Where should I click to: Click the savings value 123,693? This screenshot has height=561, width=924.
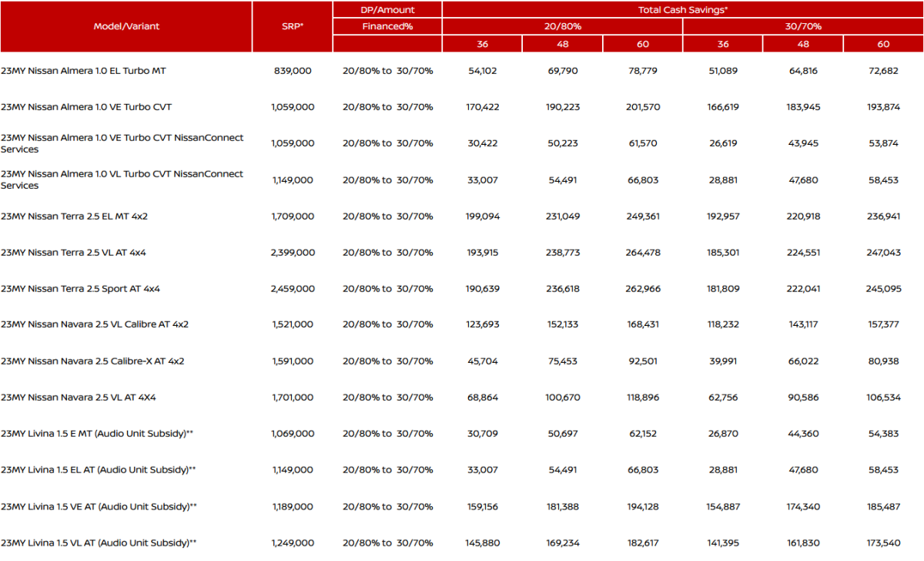point(483,324)
